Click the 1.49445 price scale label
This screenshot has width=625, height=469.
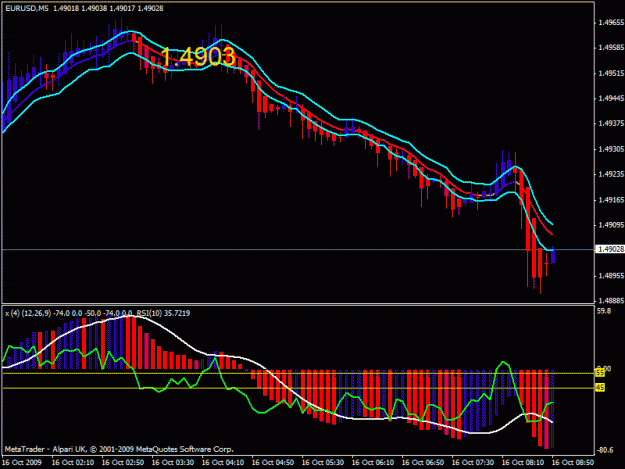[611, 98]
